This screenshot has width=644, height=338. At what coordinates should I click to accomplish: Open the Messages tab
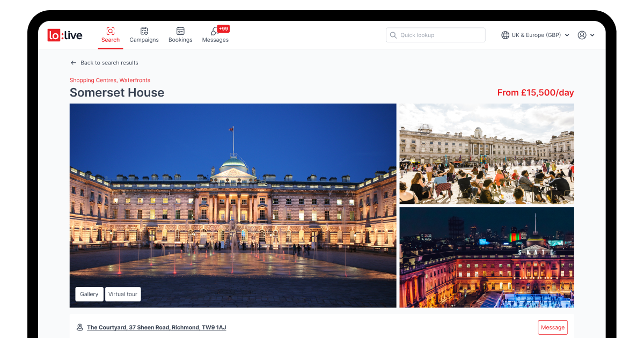pos(215,35)
